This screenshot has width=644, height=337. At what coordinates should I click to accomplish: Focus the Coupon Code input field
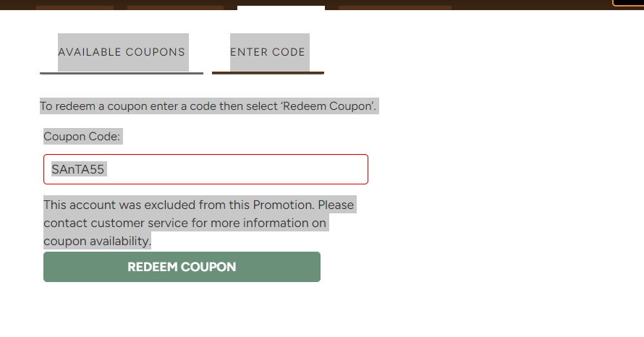[x=206, y=169]
